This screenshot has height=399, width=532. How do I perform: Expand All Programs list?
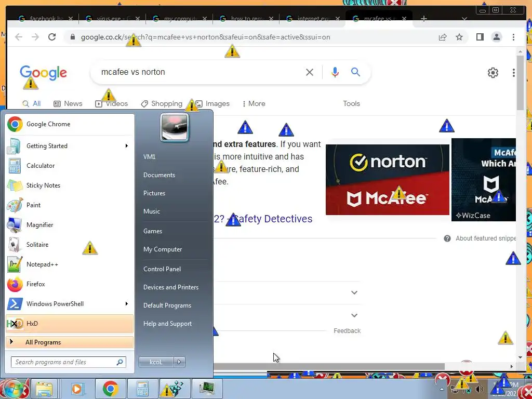click(70, 342)
